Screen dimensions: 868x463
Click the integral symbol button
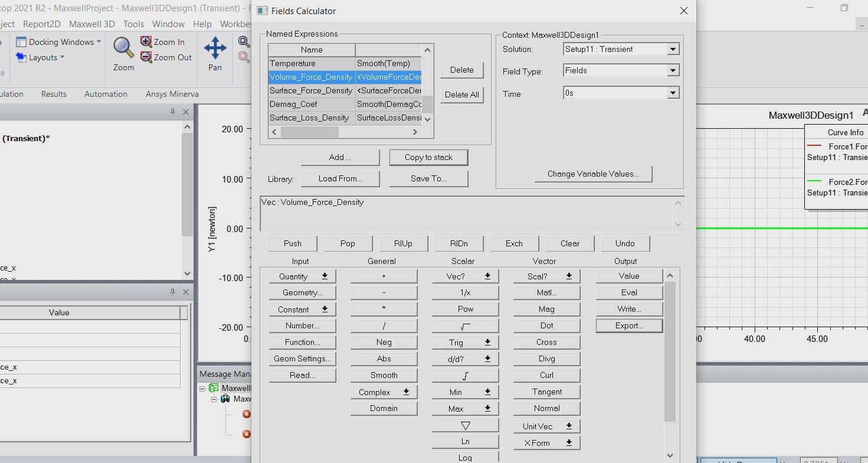point(465,375)
